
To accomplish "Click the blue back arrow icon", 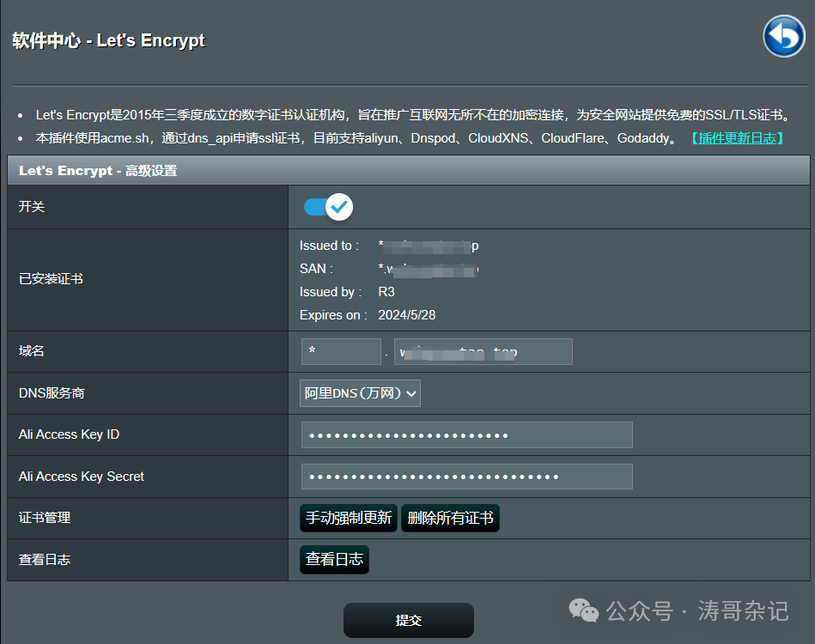I will pyautogui.click(x=783, y=37).
